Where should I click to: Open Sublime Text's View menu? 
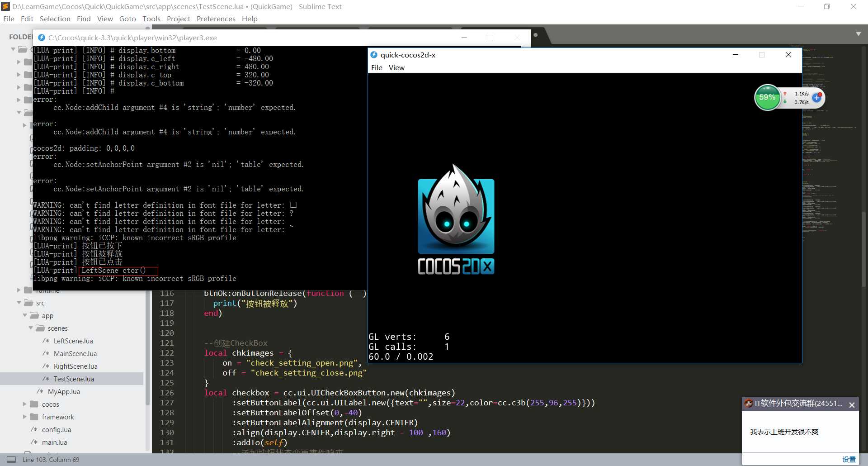(x=105, y=19)
